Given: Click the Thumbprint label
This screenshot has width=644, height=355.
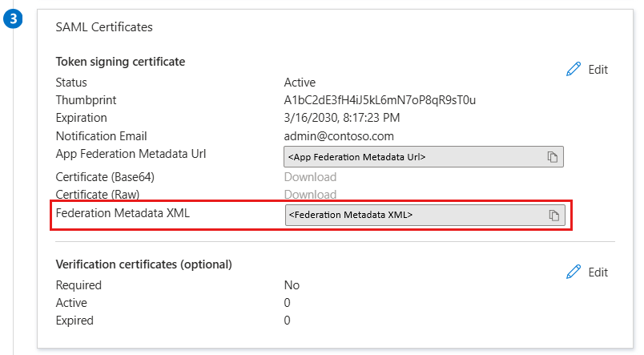Looking at the screenshot, I should [x=86, y=100].
